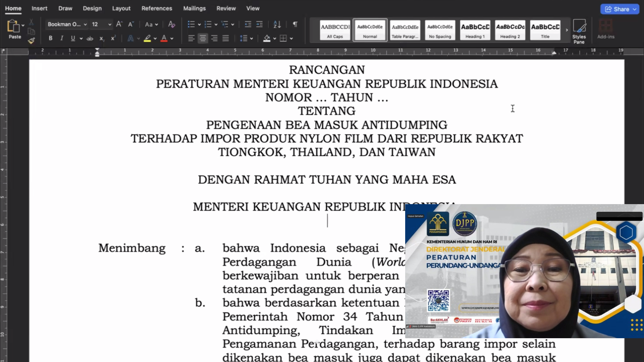Toggle bold formatting
This screenshot has height=362, width=644.
pos(50,39)
